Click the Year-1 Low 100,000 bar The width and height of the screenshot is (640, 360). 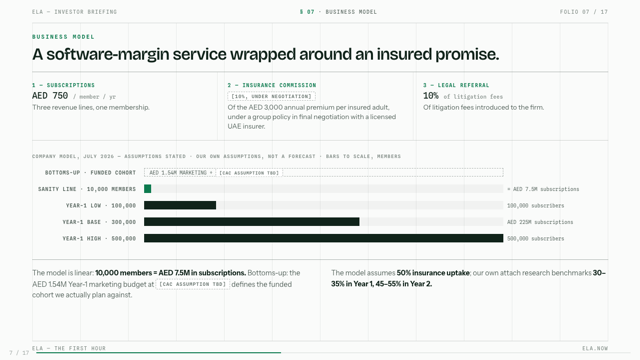180,205
